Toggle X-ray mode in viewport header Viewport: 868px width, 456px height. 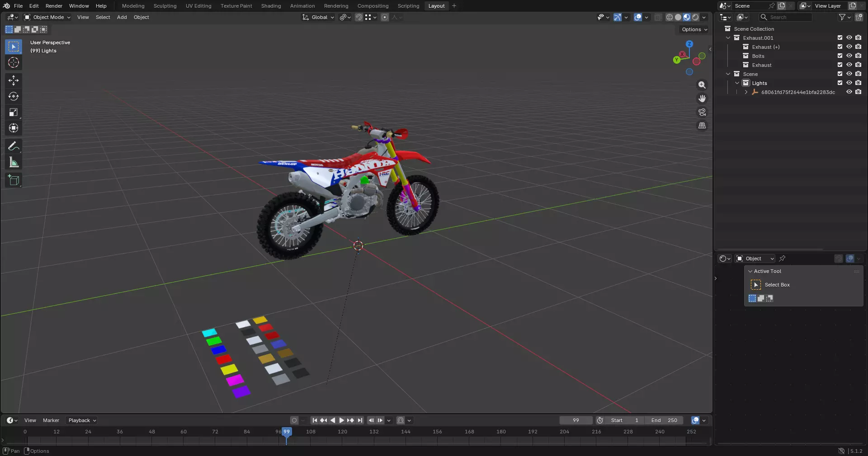(658, 17)
